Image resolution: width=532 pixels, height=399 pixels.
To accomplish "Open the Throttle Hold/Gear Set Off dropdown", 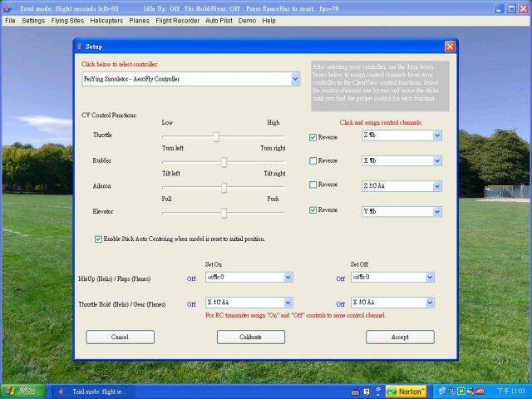I will pyautogui.click(x=430, y=303).
